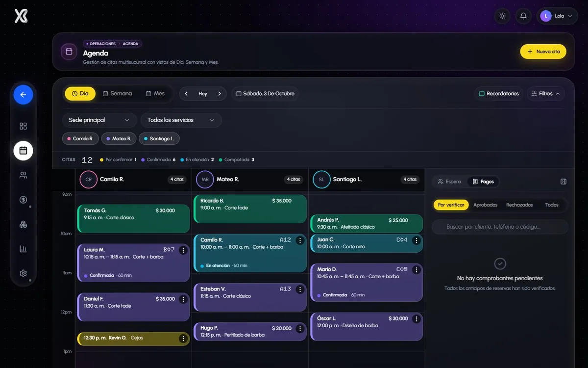Open the dashboard grid icon in sidebar
This screenshot has width=588, height=368.
[x=23, y=126]
